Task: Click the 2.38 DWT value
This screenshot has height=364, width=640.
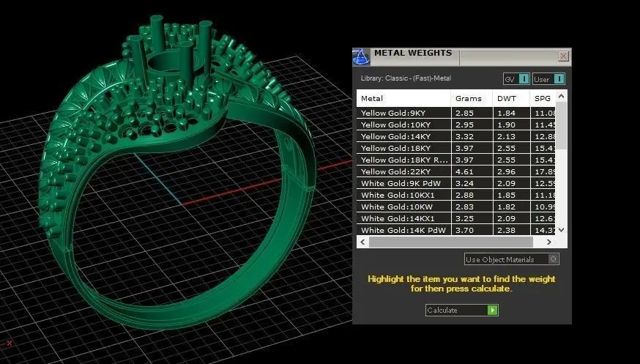Action: click(x=506, y=230)
